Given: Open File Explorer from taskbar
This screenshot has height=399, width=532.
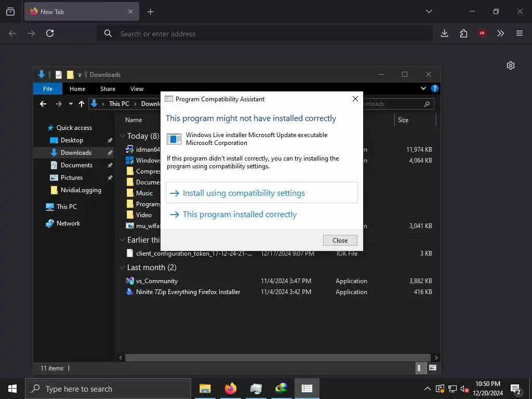Looking at the screenshot, I should pos(205,389).
